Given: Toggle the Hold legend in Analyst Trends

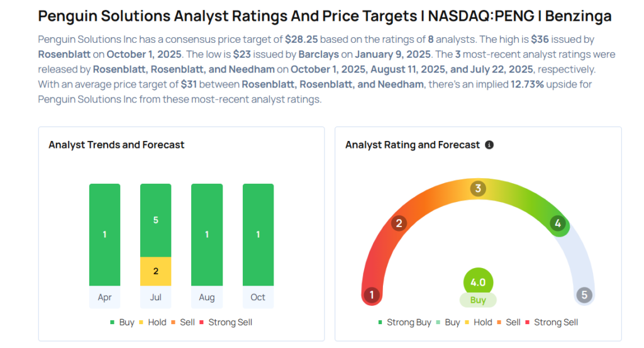Looking at the screenshot, I should 152,322.
